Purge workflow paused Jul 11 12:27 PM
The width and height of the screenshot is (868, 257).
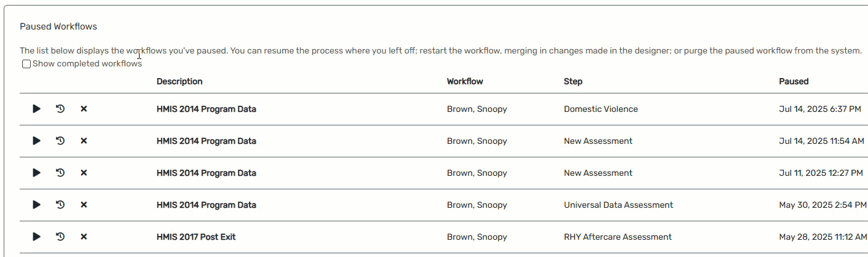click(84, 173)
